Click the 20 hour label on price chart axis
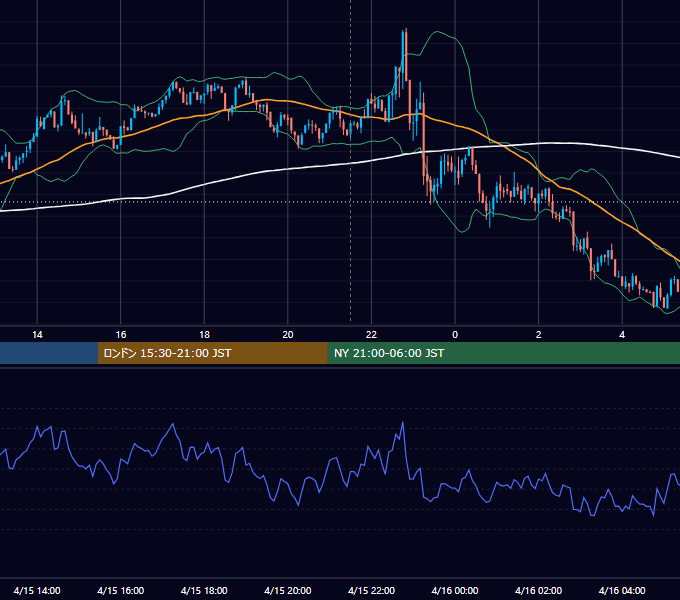Image resolution: width=680 pixels, height=600 pixels. click(x=288, y=335)
